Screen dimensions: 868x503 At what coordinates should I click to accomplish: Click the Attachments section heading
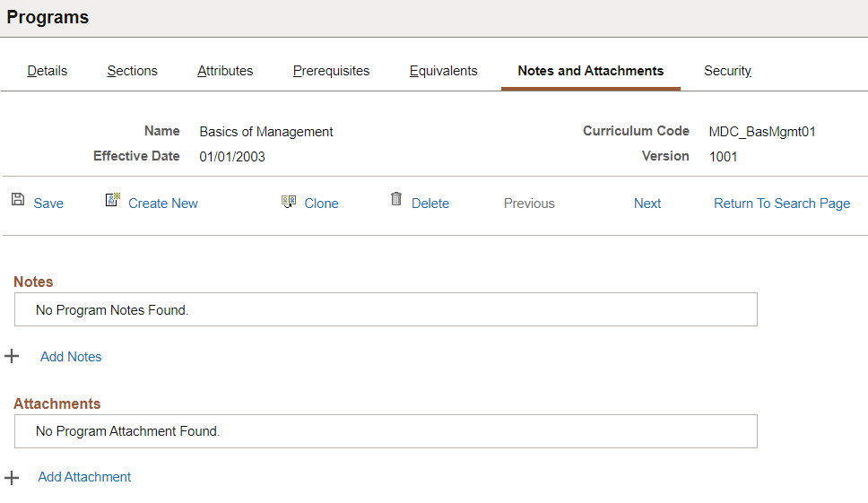57,403
